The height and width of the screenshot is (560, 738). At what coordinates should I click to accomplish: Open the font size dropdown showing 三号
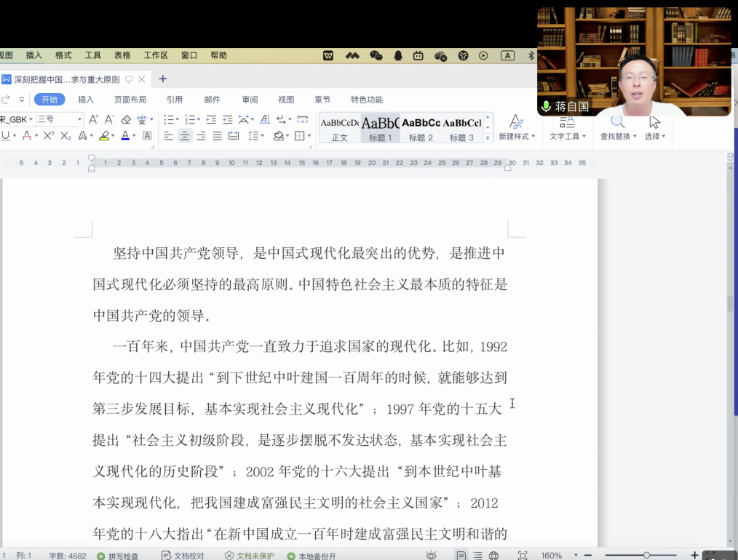60,119
